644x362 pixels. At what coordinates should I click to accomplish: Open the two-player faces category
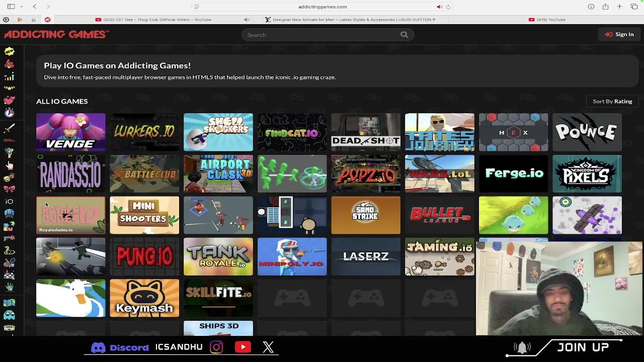click(9, 177)
